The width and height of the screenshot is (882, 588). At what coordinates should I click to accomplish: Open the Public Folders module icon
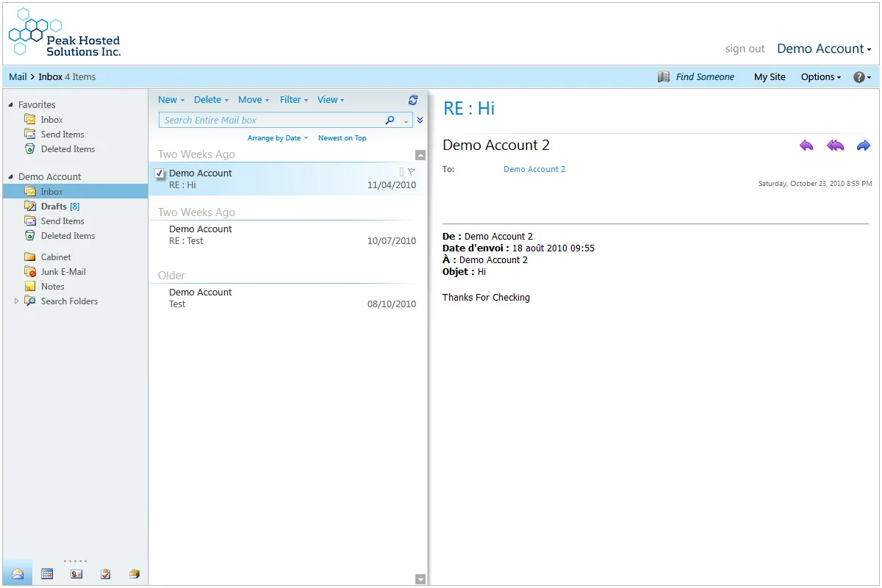(x=135, y=574)
